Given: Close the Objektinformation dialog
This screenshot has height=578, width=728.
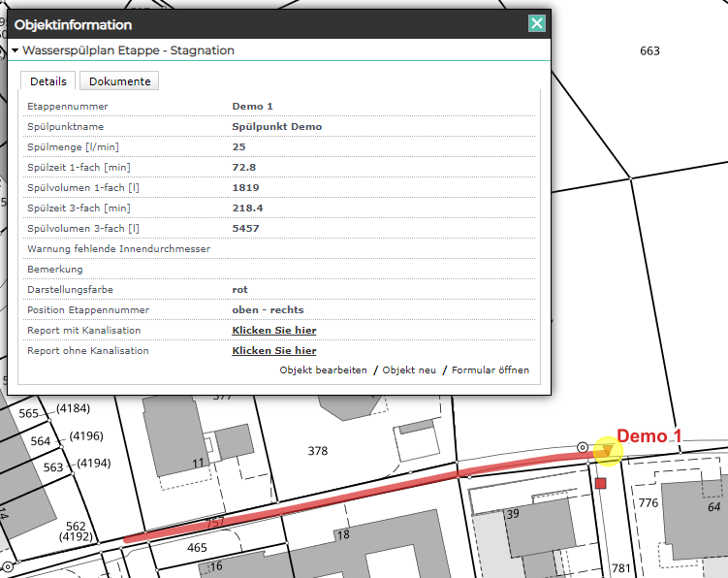Looking at the screenshot, I should (x=536, y=24).
